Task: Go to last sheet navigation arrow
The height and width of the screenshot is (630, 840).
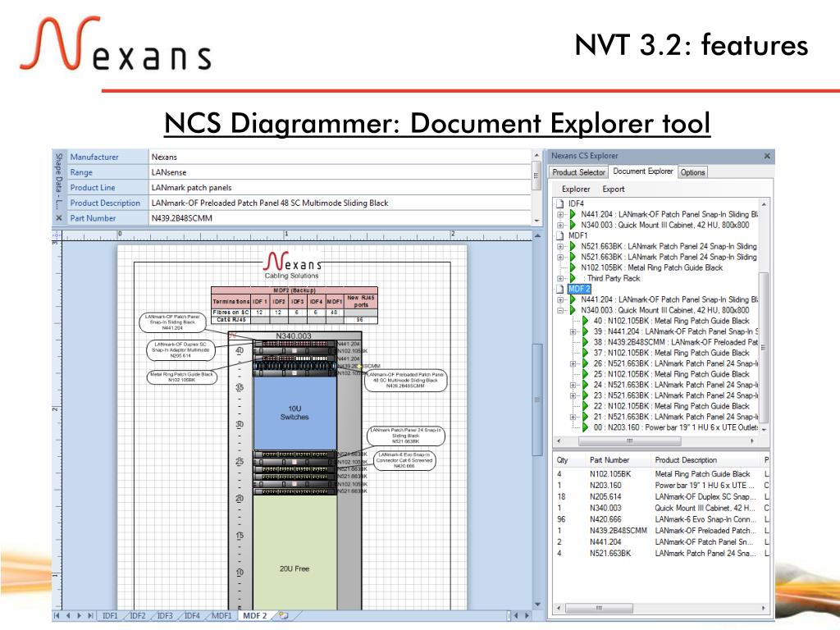Action: [90, 615]
